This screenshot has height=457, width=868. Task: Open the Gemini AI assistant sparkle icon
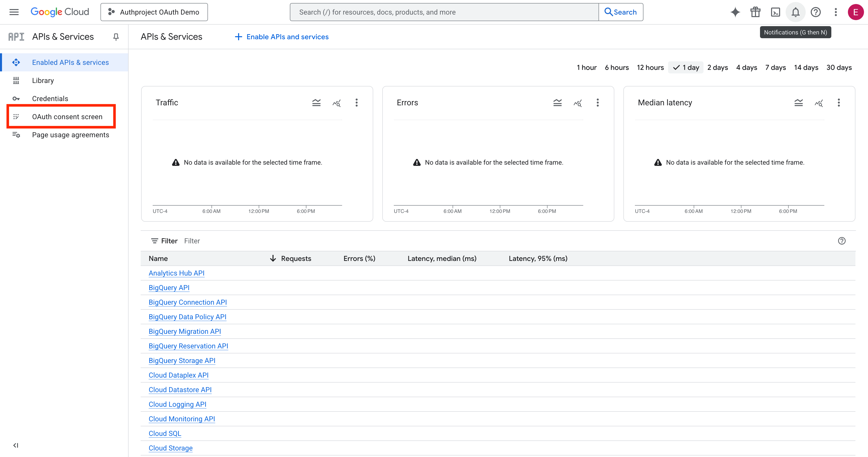(735, 12)
